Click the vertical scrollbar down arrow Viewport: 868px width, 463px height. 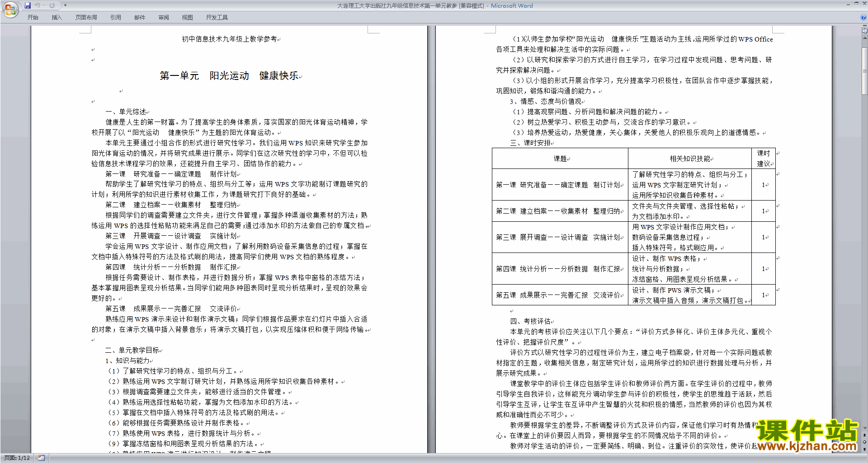click(x=864, y=428)
